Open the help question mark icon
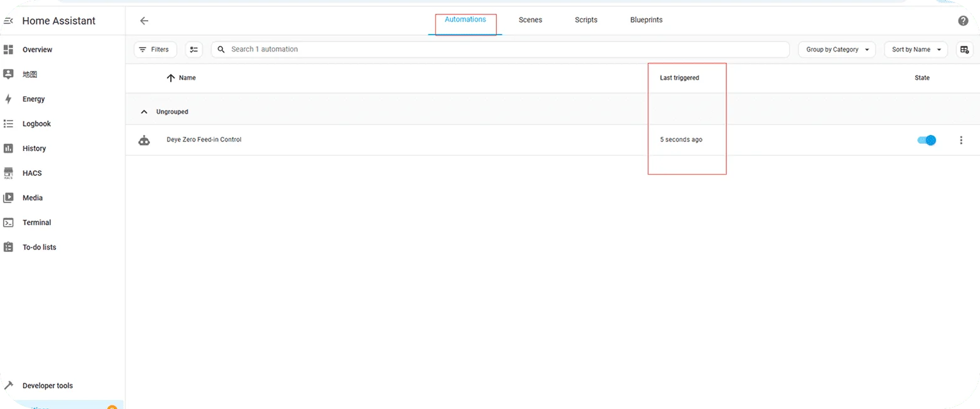The image size is (980, 409). tap(962, 21)
